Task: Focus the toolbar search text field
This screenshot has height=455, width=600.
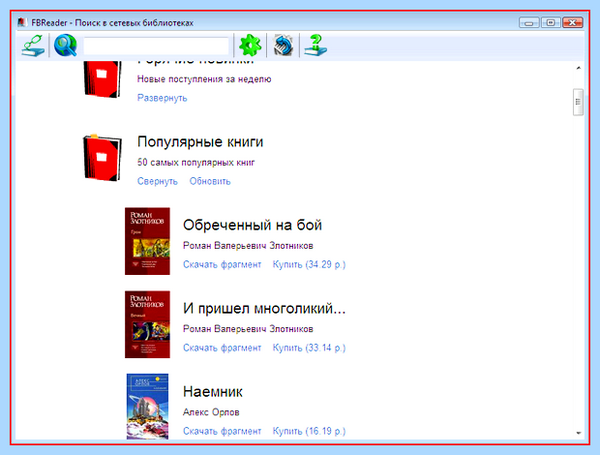Action: coord(156,46)
